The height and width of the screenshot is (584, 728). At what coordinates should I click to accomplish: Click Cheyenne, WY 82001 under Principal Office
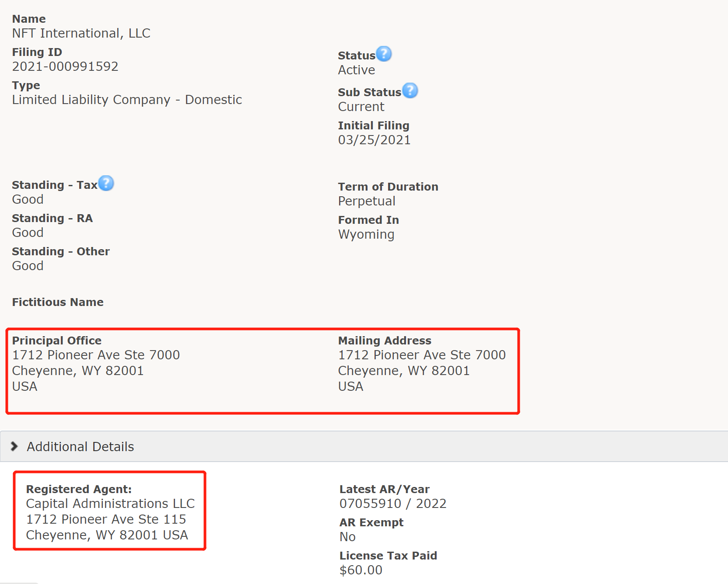tap(78, 371)
